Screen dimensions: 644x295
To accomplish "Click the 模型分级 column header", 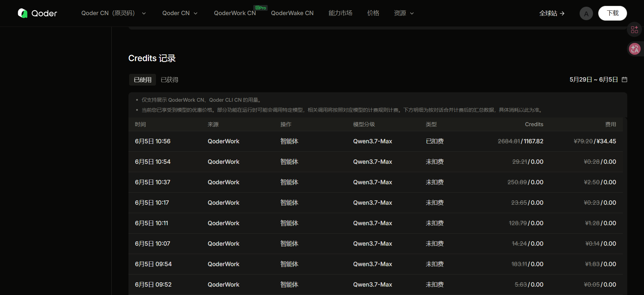I will pyautogui.click(x=364, y=125).
